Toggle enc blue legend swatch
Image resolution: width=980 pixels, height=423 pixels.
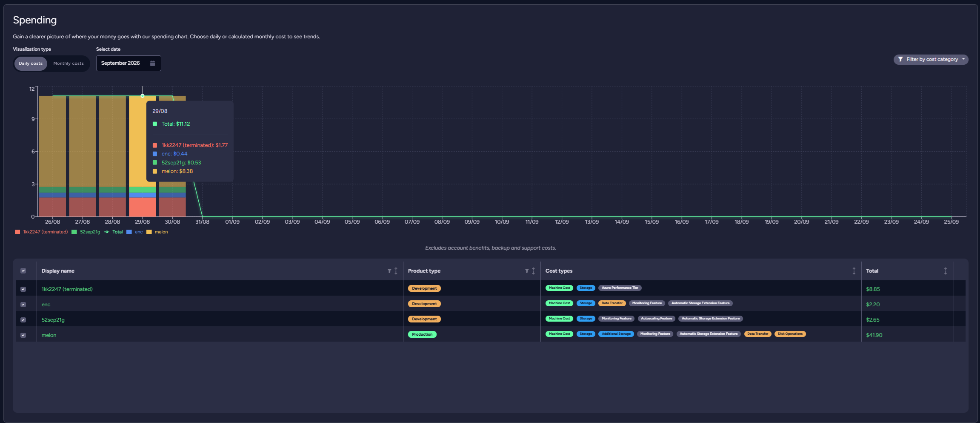[x=129, y=232]
